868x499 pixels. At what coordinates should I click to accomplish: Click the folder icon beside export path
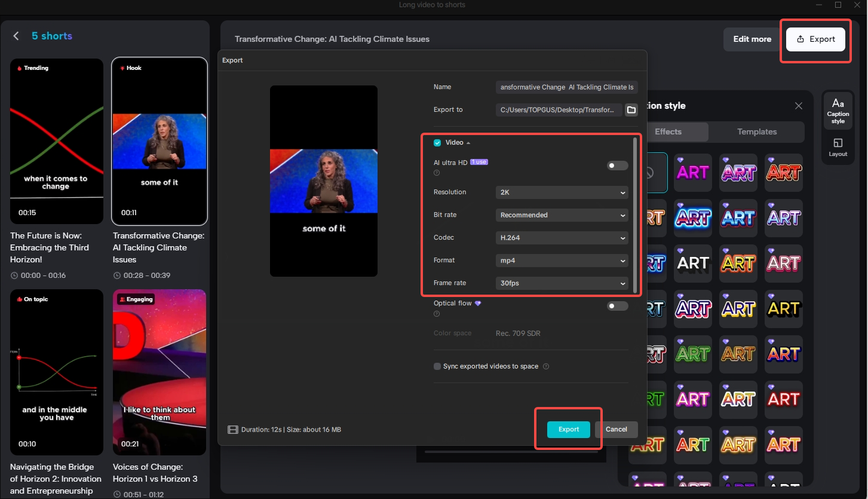(x=631, y=110)
